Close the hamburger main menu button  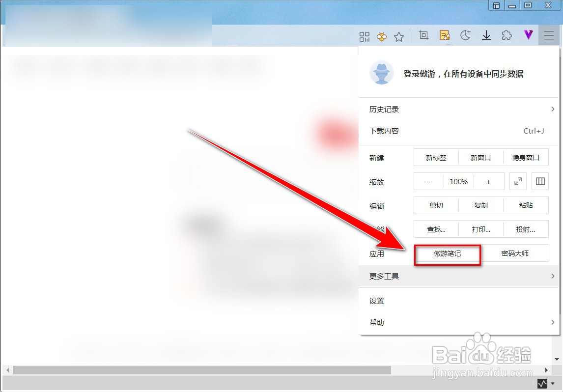(549, 35)
